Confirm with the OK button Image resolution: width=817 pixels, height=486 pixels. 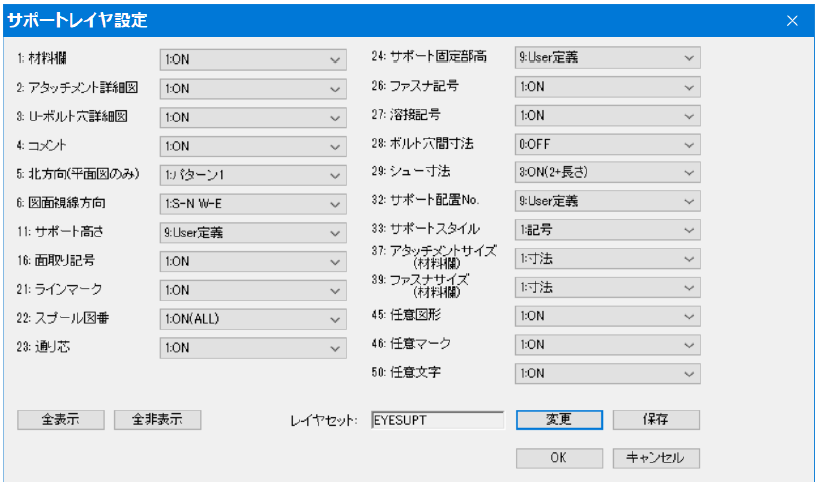(x=559, y=458)
